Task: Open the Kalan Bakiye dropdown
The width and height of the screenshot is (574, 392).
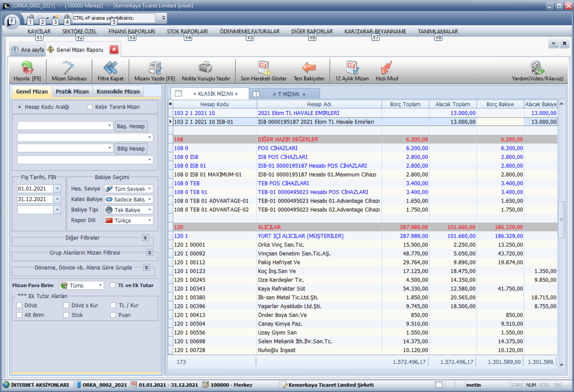Action: [x=150, y=199]
